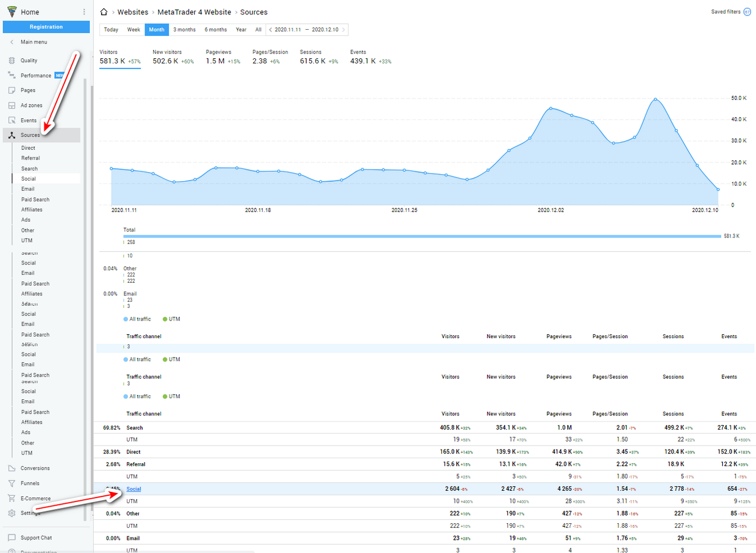Open the Performance section icon
The width and height of the screenshot is (756, 553).
11,75
